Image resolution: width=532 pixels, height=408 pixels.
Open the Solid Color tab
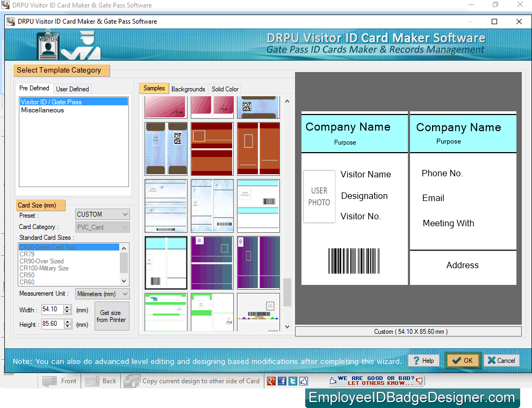pos(225,89)
